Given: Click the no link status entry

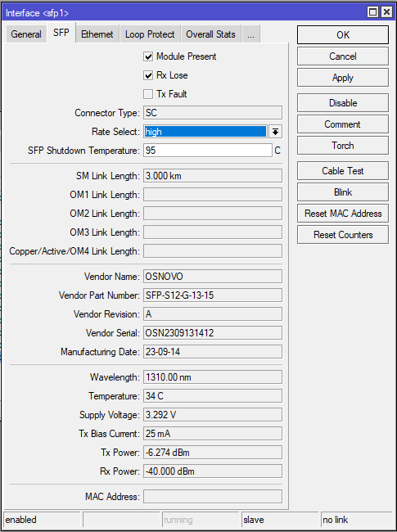Looking at the screenshot, I should 357,520.
